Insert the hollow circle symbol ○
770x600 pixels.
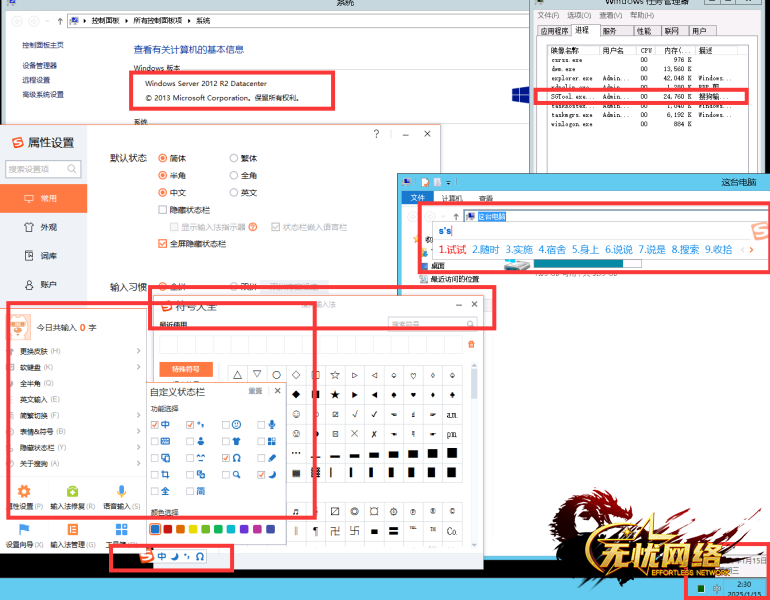276,375
